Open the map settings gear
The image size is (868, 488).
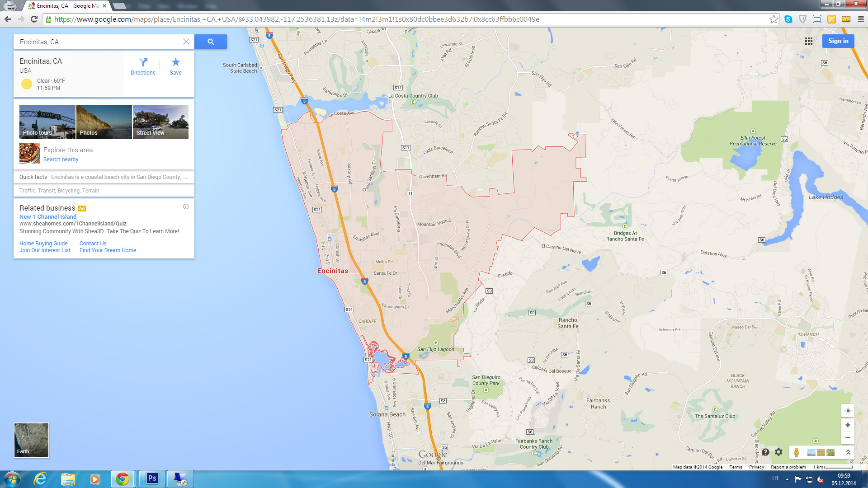pos(778,452)
